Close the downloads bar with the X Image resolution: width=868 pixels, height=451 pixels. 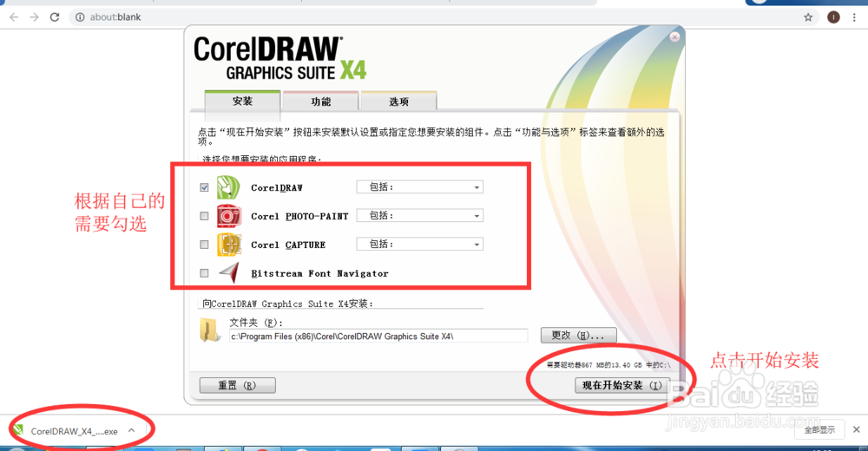tap(857, 429)
